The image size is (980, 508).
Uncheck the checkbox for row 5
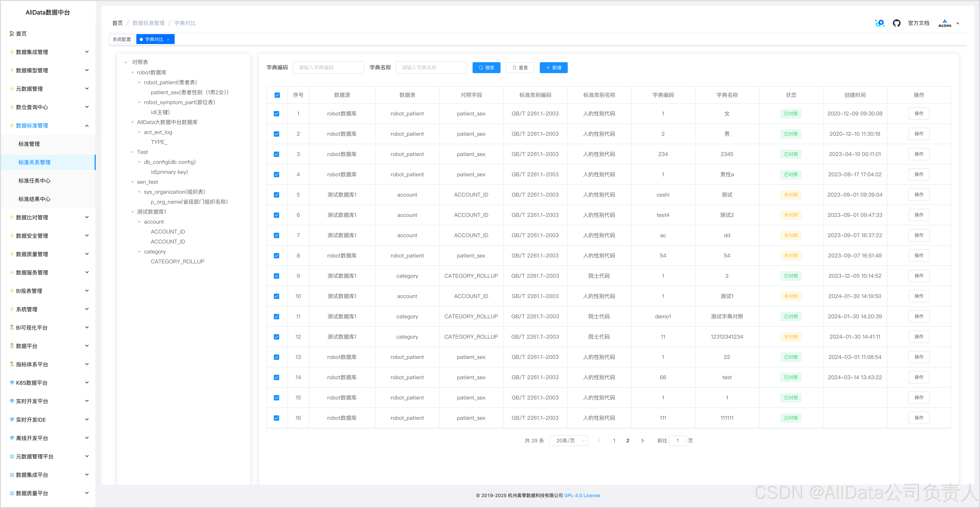(x=276, y=195)
